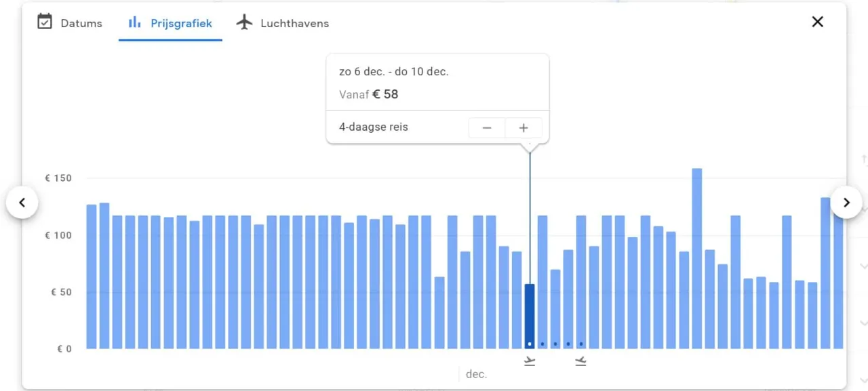Image resolution: width=868 pixels, height=391 pixels.
Task: Select the dot marker inside the dark bar
Action: [530, 344]
